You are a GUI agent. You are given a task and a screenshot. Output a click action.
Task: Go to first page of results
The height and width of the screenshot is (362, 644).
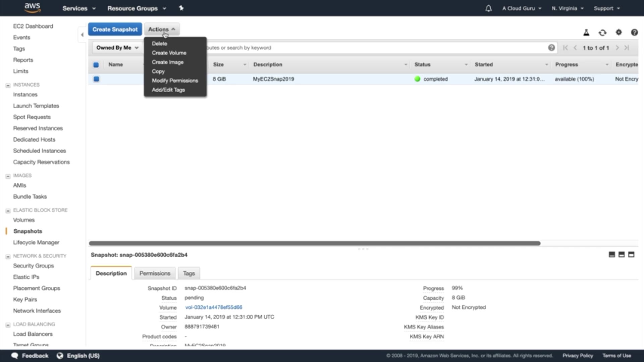click(566, 48)
